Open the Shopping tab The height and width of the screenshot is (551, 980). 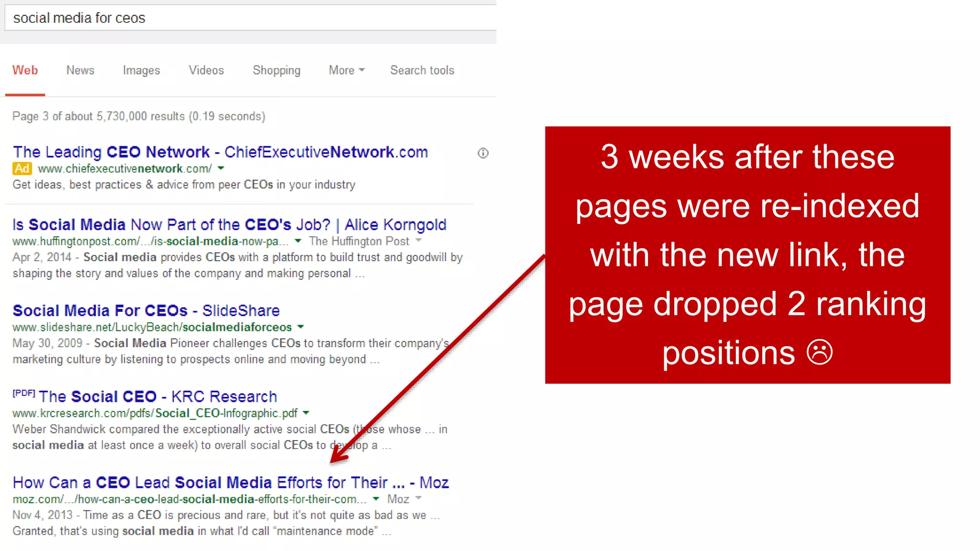[276, 70]
